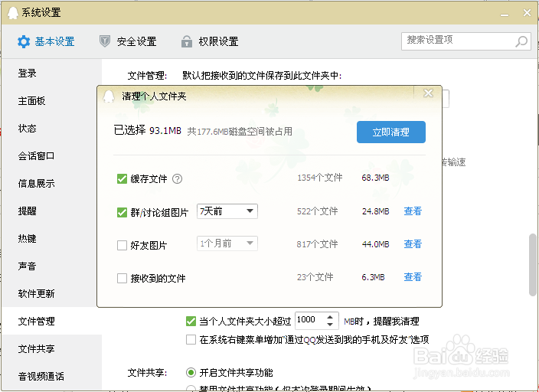The height and width of the screenshot is (392, 539).
Task: Click the lock icon for 权限设置
Action: point(186,41)
